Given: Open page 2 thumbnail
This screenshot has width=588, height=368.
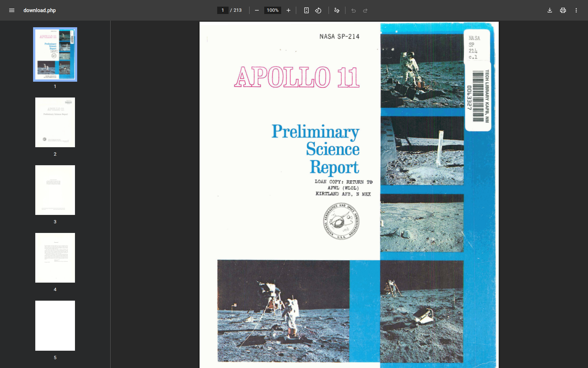Looking at the screenshot, I should click(55, 122).
